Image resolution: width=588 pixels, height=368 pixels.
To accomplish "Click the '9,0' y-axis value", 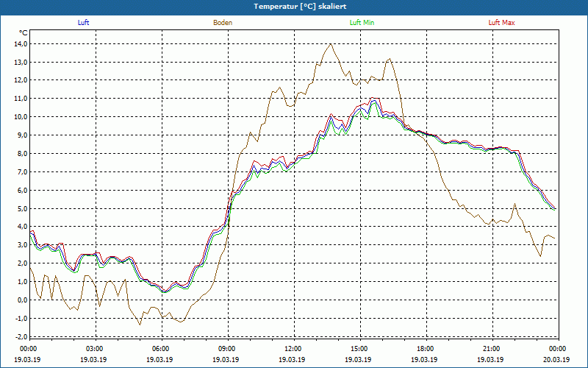I will click(x=23, y=135).
